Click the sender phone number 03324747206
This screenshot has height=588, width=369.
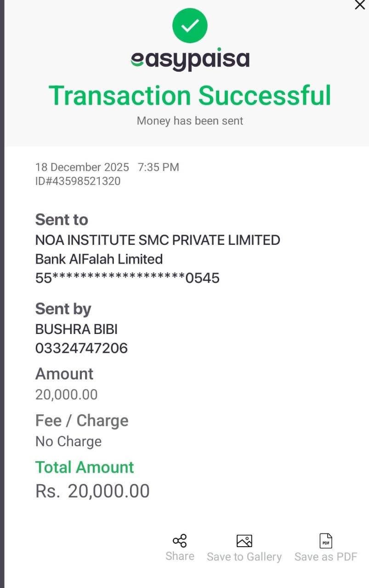click(81, 348)
